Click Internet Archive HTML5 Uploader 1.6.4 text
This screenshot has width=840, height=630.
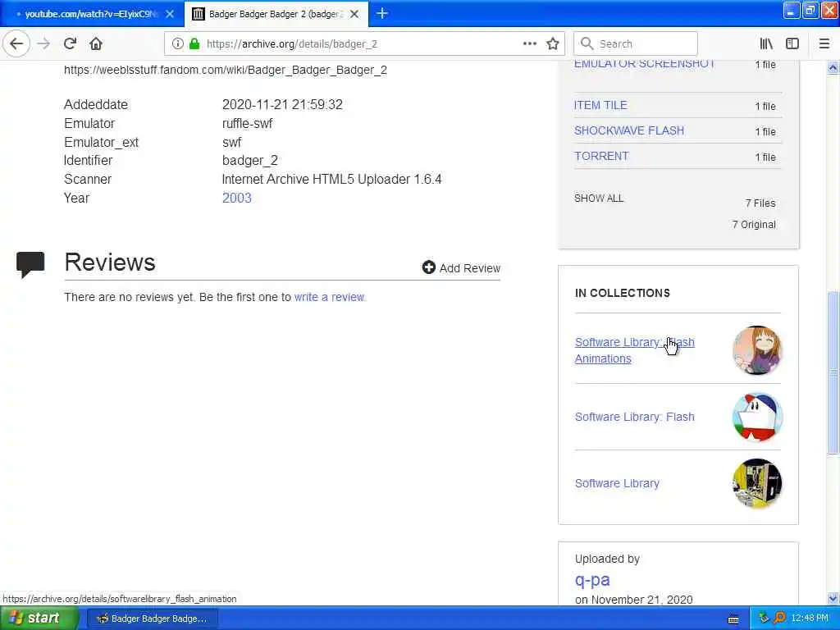(x=331, y=179)
